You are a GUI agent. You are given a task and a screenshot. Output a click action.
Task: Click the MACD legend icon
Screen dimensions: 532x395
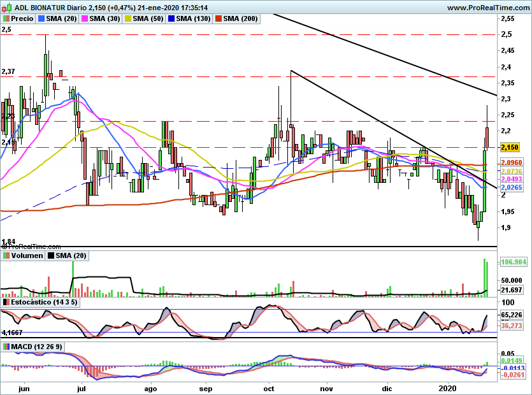[6, 347]
